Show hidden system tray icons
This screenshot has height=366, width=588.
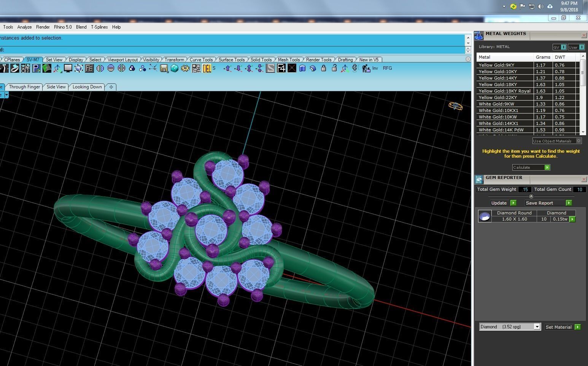[504, 6]
